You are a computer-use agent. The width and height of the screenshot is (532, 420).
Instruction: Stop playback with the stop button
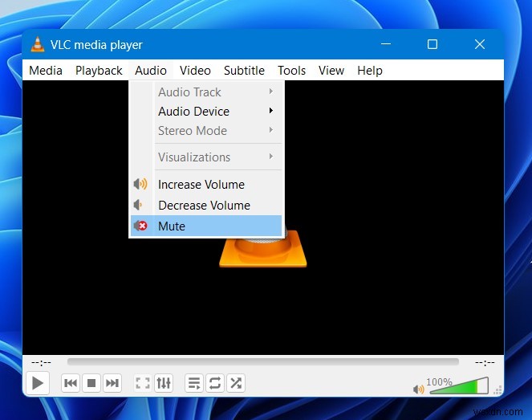[x=91, y=383]
